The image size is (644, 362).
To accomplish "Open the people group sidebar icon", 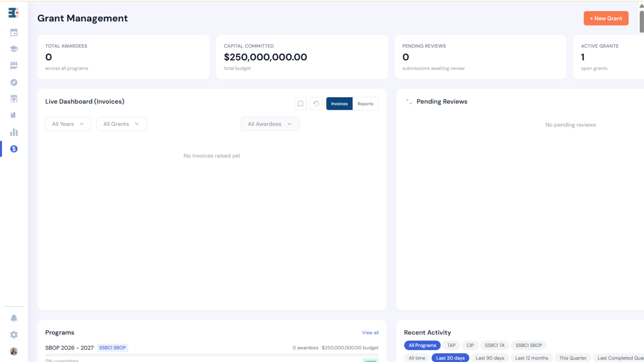I will 14,65.
